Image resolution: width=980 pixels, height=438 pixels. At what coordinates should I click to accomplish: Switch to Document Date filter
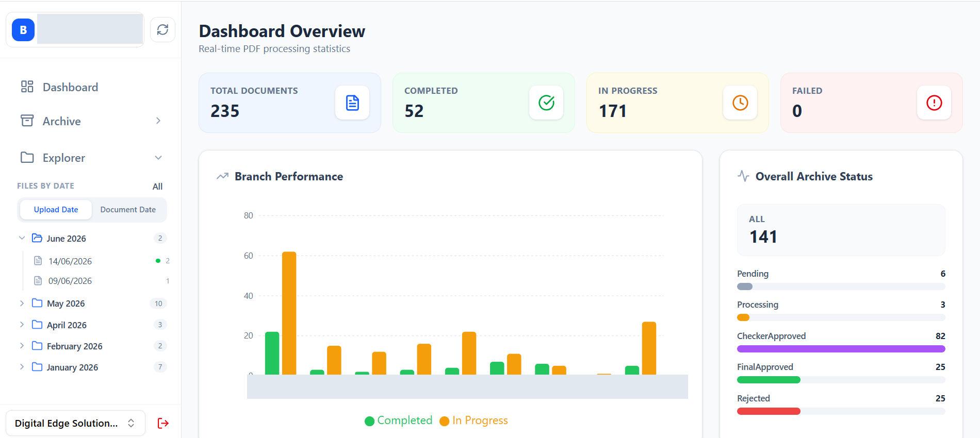tap(128, 210)
